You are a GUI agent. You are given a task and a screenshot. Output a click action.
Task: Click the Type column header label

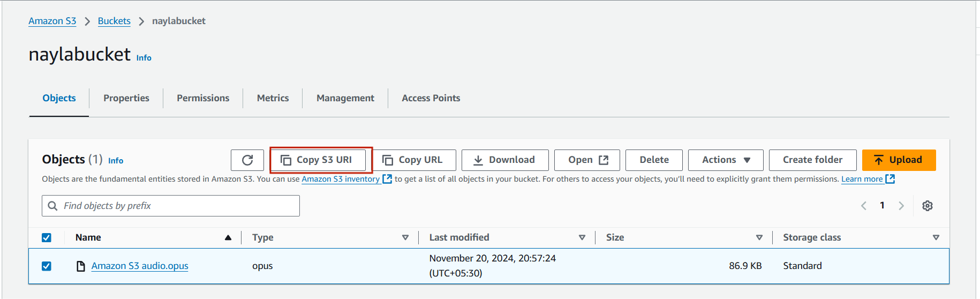point(263,237)
